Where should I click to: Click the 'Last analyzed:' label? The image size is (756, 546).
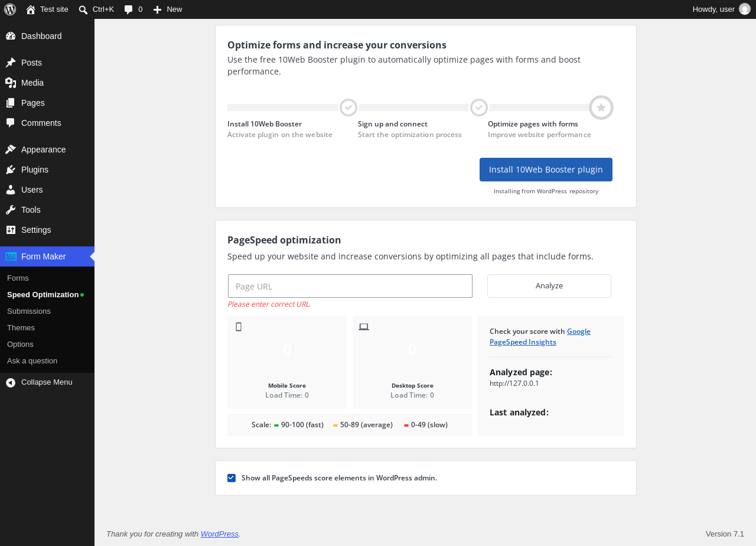pos(519,412)
